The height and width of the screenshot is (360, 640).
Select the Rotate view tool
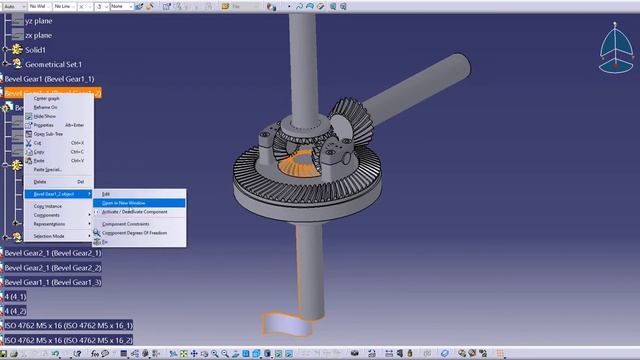tap(204, 353)
